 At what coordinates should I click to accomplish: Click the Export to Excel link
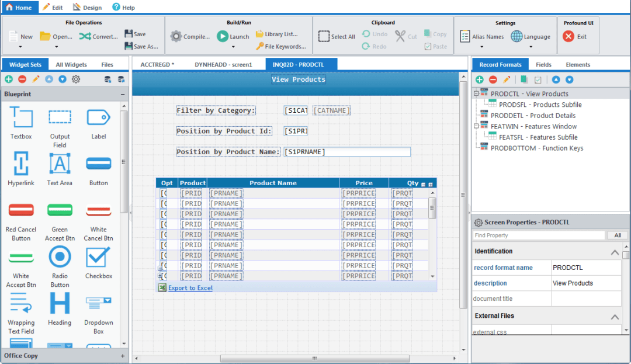point(190,288)
